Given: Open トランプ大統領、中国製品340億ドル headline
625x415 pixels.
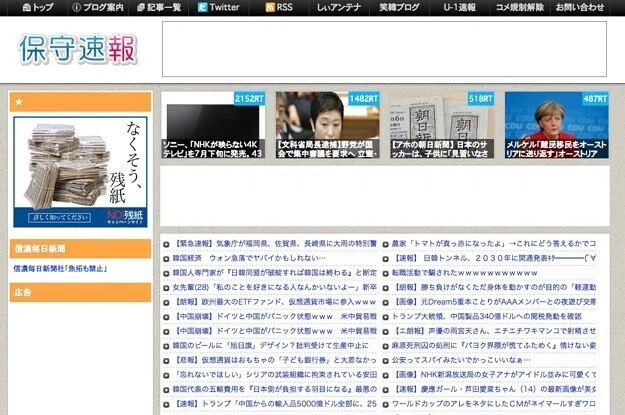Looking at the screenshot, I should tap(487, 317).
